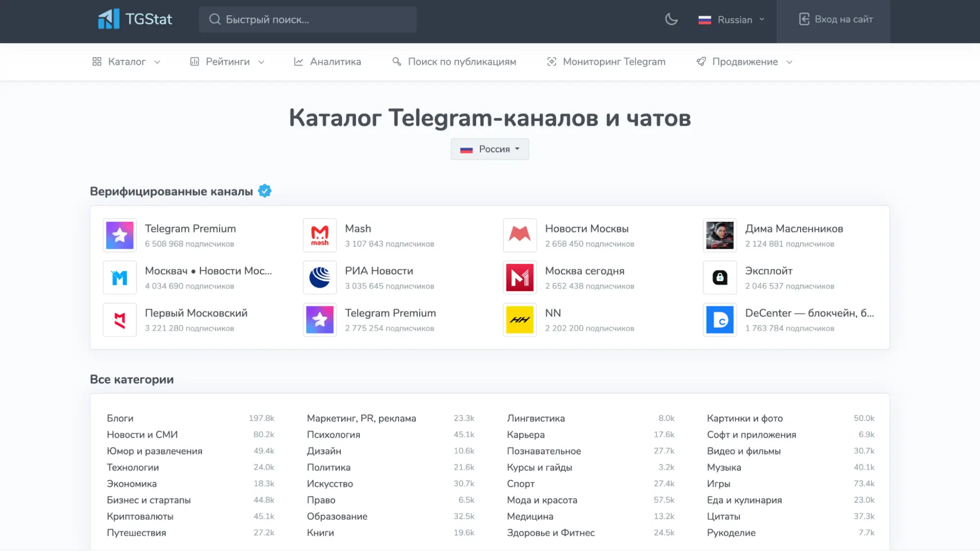Viewport: 980px width, 551px height.
Task: Click the Москва сегодня channel avatar
Action: click(x=520, y=277)
